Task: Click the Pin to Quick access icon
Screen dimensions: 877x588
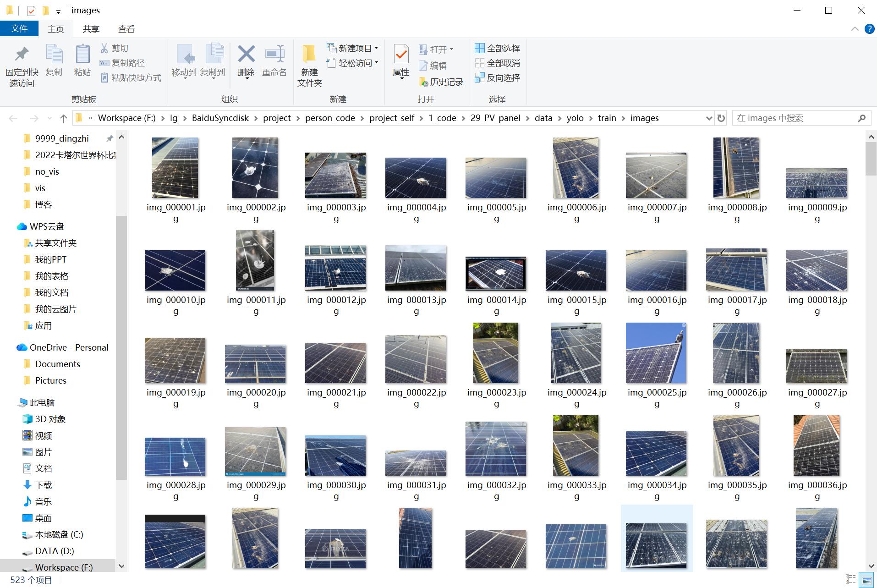Action: [x=22, y=54]
